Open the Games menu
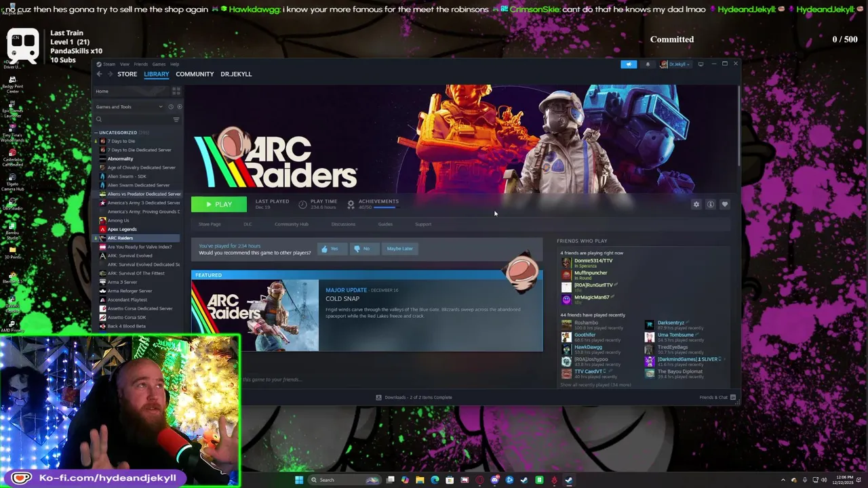Image resolution: width=868 pixels, height=488 pixels. (x=159, y=64)
